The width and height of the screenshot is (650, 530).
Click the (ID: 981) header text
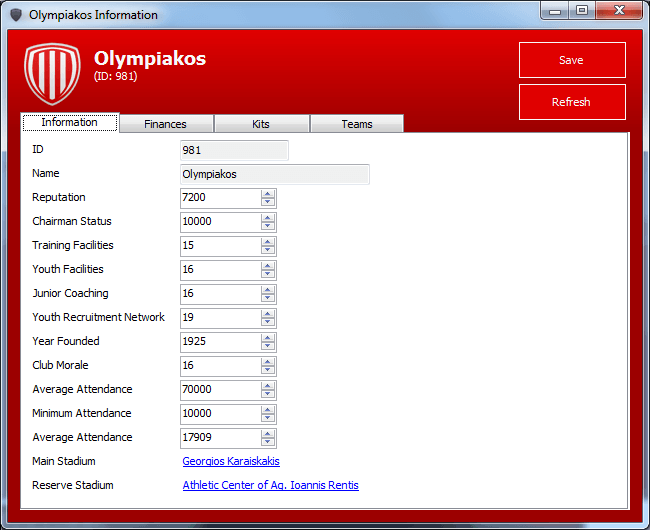(x=115, y=76)
